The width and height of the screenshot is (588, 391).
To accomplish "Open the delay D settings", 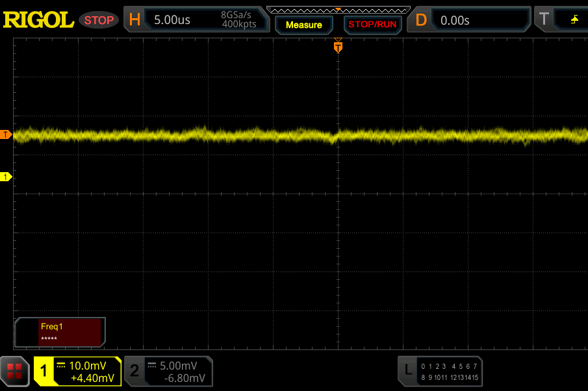I will [x=421, y=20].
